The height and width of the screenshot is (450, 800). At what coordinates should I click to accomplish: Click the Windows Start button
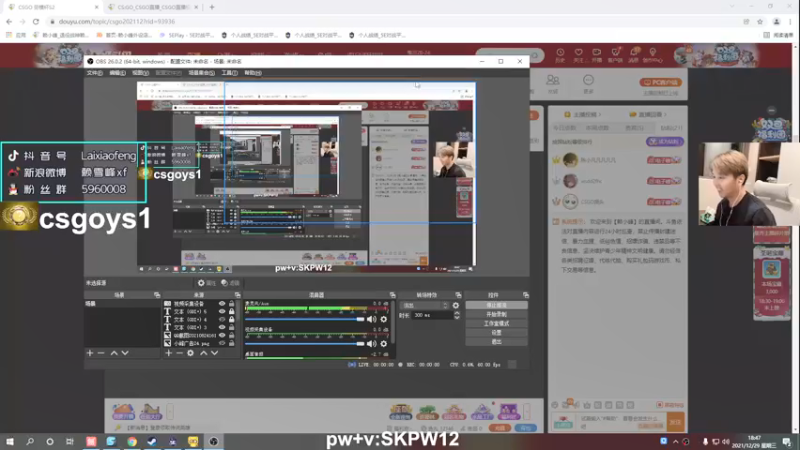click(10, 441)
